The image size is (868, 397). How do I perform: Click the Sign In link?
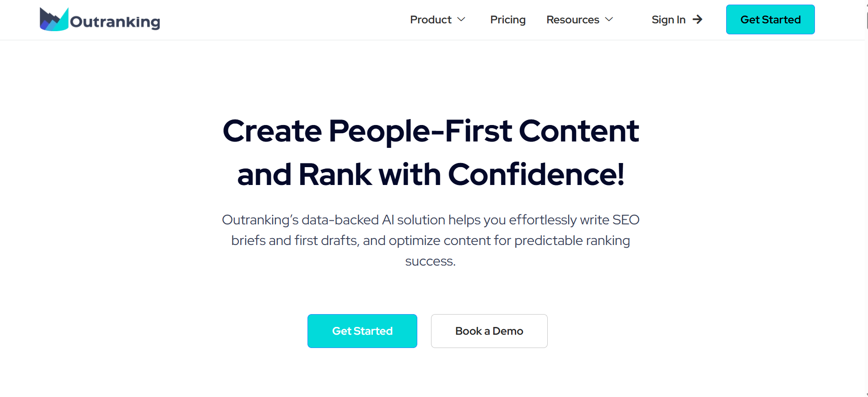click(x=669, y=20)
